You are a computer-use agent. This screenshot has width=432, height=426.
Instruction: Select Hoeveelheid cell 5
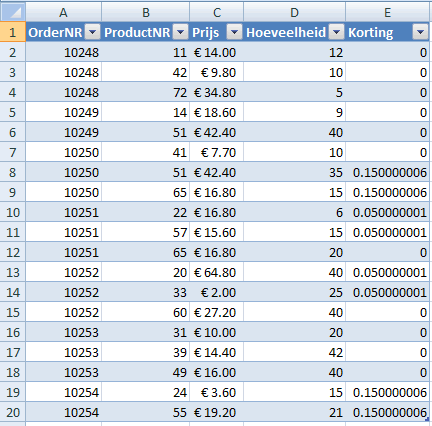coord(294,92)
